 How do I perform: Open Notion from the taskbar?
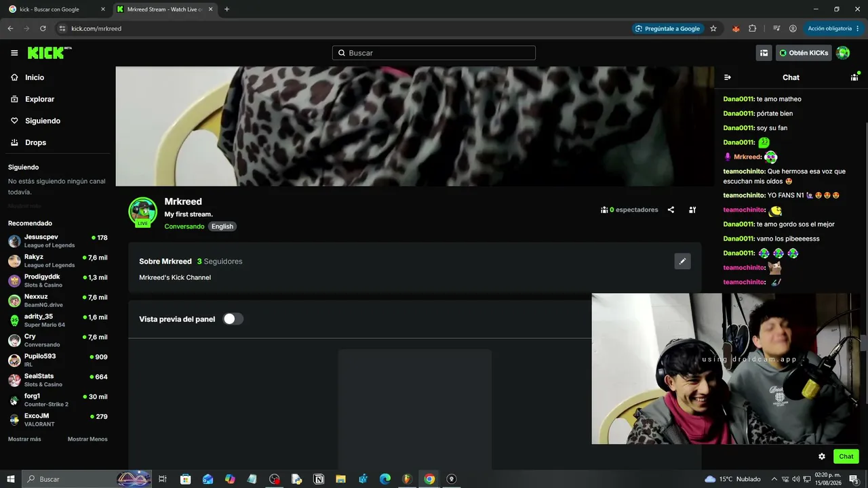319,479
